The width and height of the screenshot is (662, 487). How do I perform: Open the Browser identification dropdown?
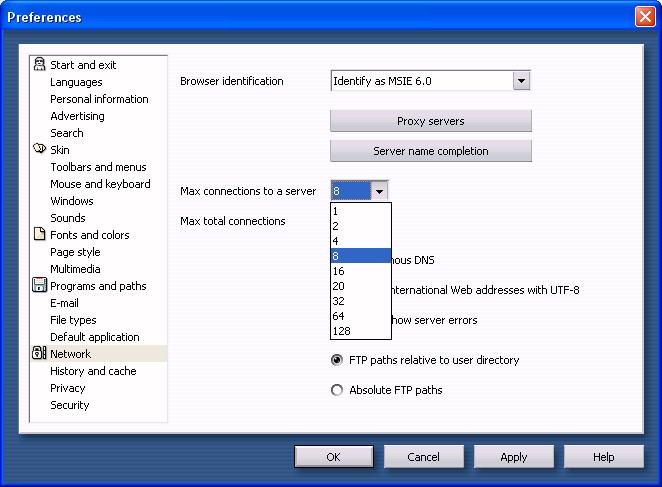pyautogui.click(x=520, y=81)
